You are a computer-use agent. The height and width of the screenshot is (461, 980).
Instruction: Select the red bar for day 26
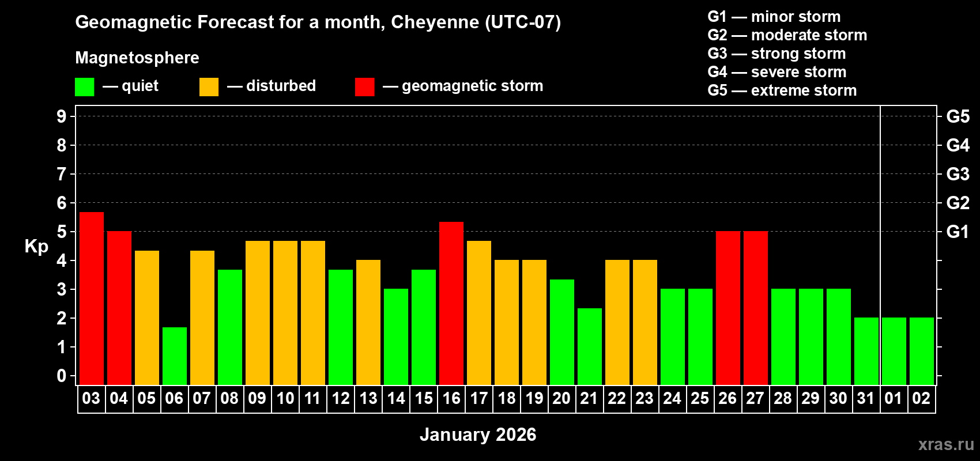pos(728,308)
